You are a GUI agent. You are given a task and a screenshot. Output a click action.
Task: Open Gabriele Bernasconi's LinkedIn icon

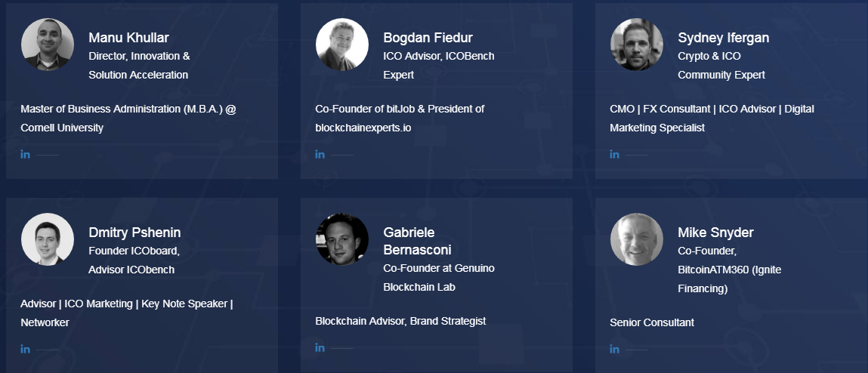tap(320, 347)
